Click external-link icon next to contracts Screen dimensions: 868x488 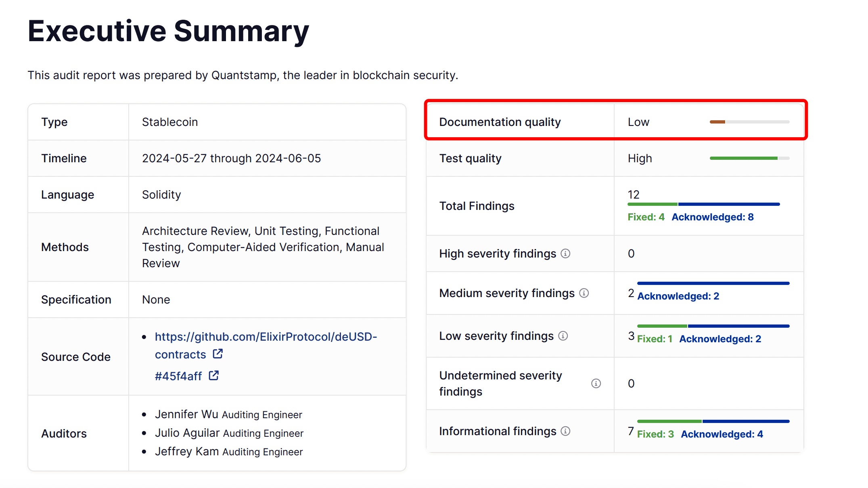coord(218,354)
